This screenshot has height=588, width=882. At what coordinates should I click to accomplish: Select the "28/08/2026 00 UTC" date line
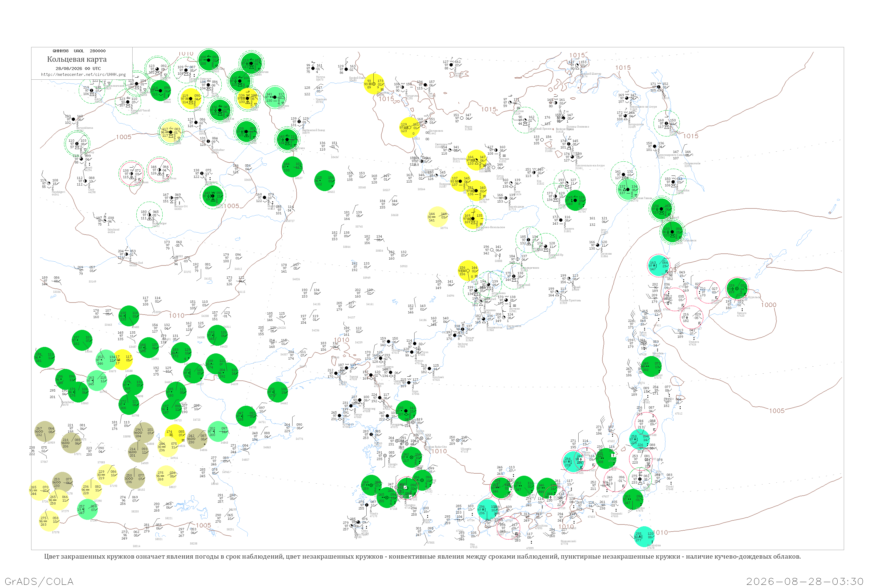tap(78, 69)
